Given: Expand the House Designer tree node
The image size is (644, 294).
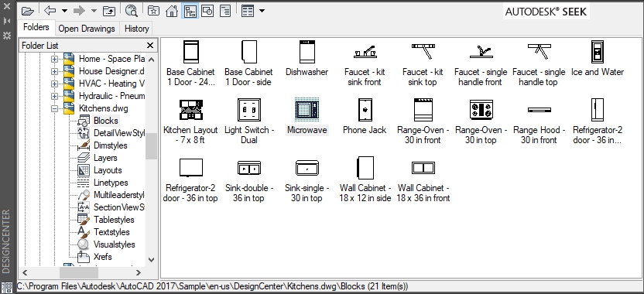Looking at the screenshot, I should pos(54,71).
